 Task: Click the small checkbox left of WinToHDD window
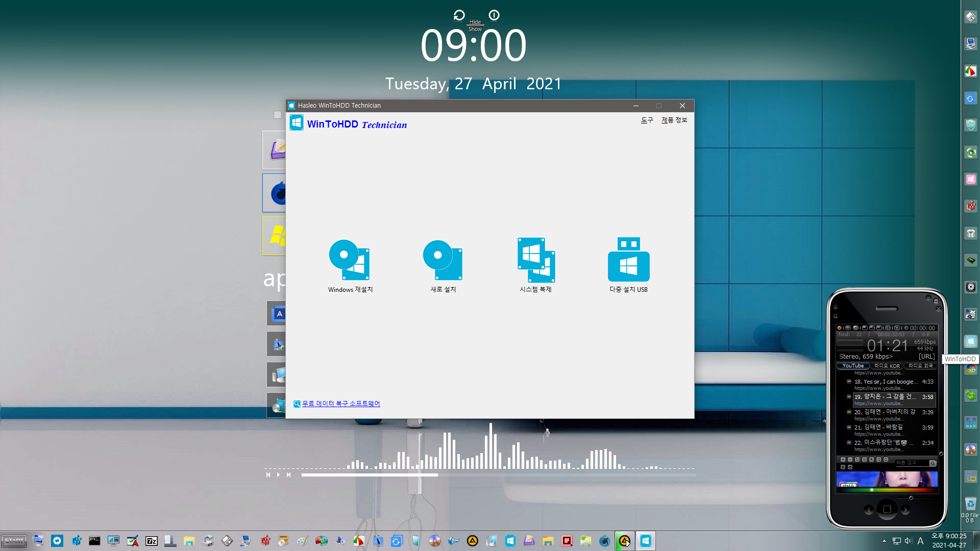coord(278,115)
